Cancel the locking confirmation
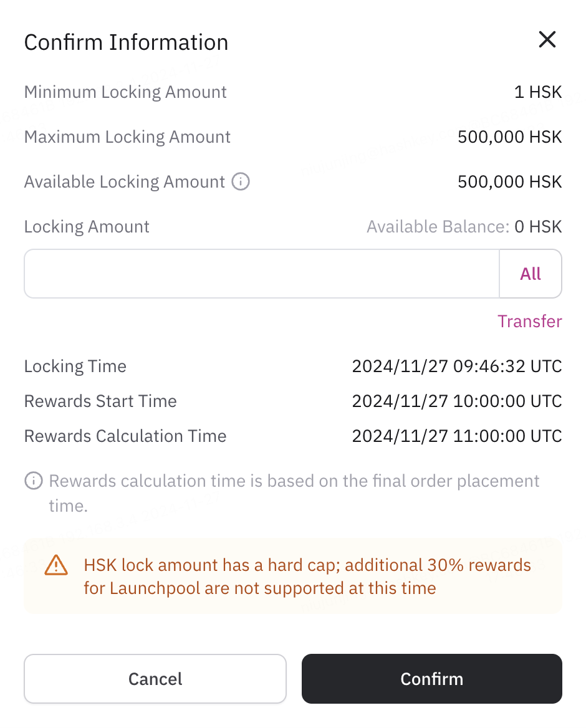 click(x=155, y=679)
